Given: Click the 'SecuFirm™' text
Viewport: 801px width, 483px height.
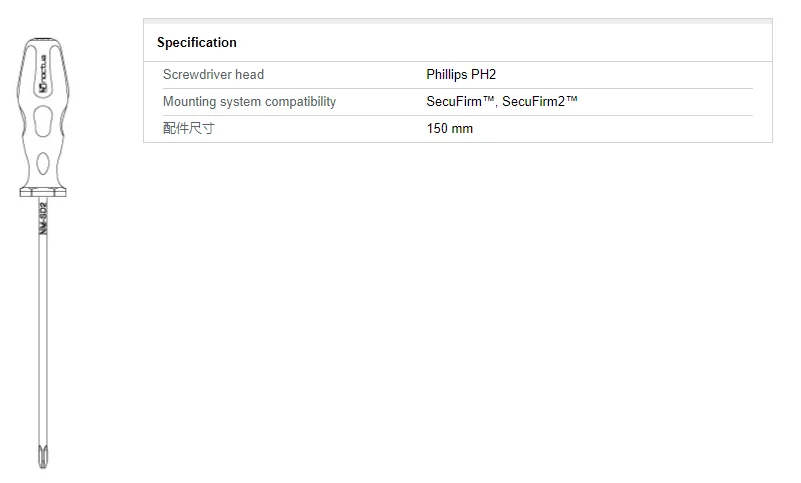Looking at the screenshot, I should click(461, 102).
